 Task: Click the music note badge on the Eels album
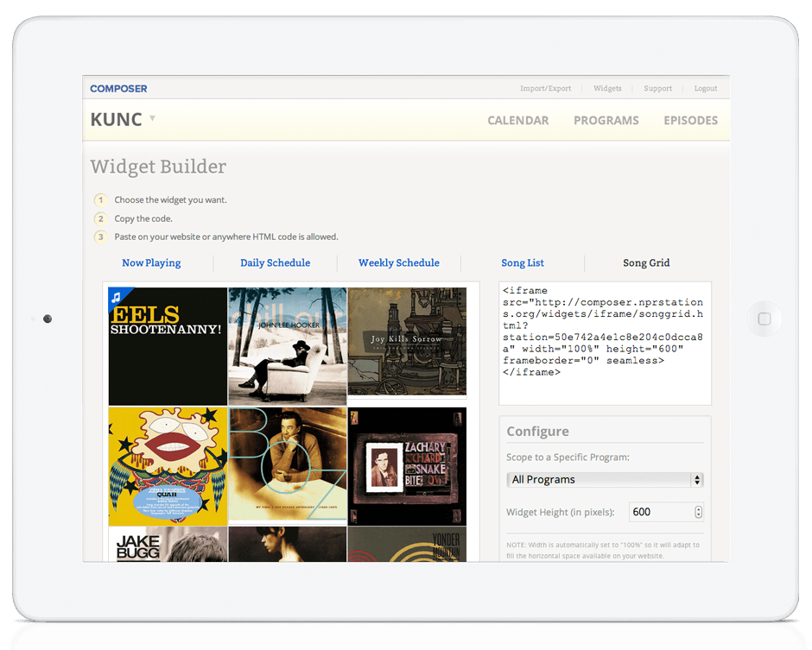[x=117, y=296]
